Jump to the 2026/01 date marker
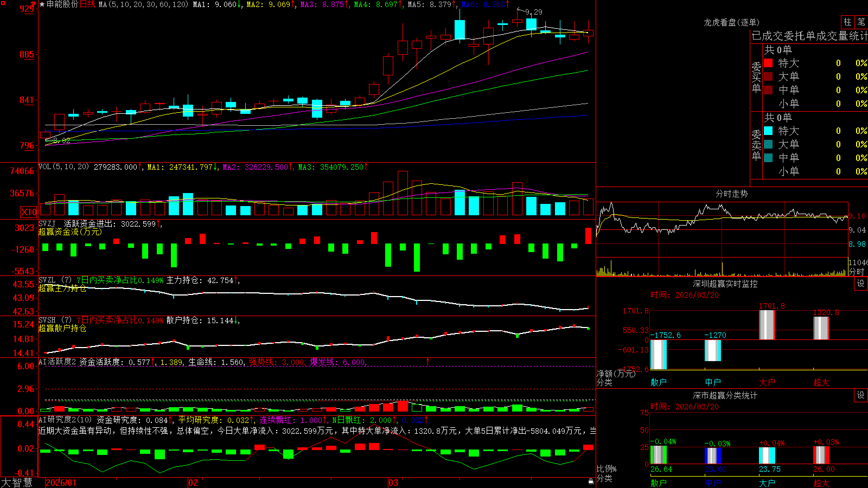Image resolution: width=868 pixels, height=488 pixels. click(x=61, y=483)
